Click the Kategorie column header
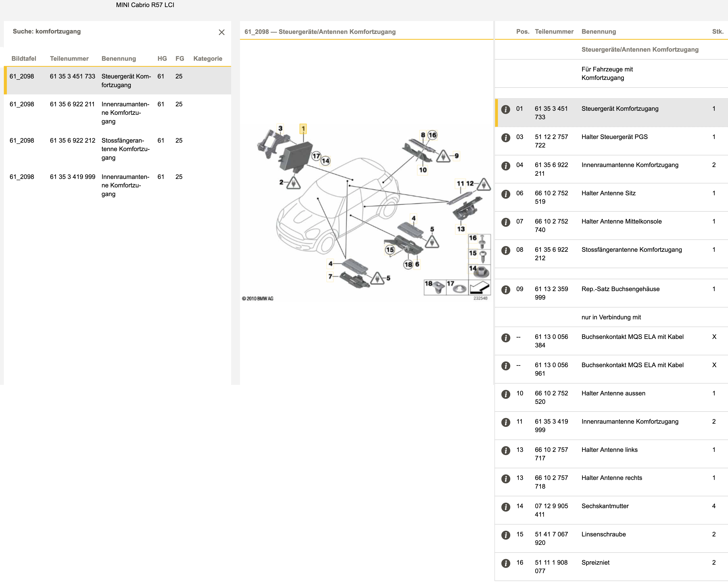Screen dimensions: 728x583 point(208,59)
